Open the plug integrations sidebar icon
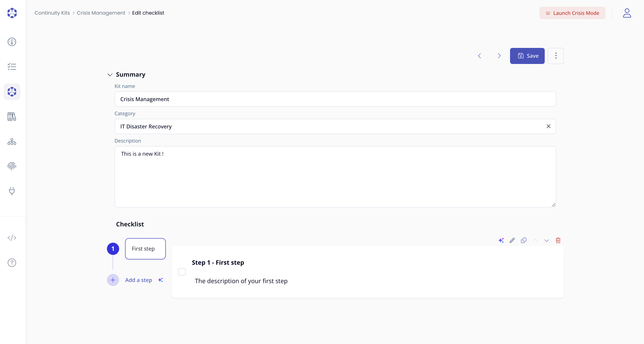Screen dimensions: 644x344 12,191
